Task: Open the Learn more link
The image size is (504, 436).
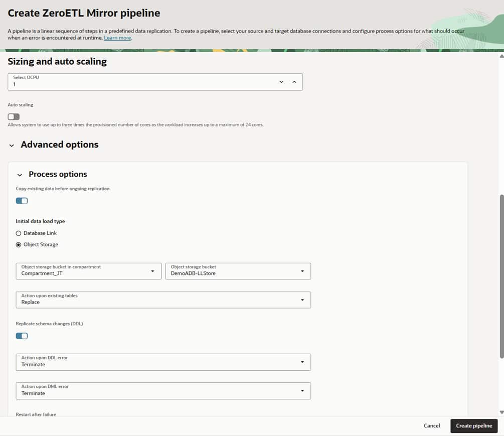Action: coord(117,38)
